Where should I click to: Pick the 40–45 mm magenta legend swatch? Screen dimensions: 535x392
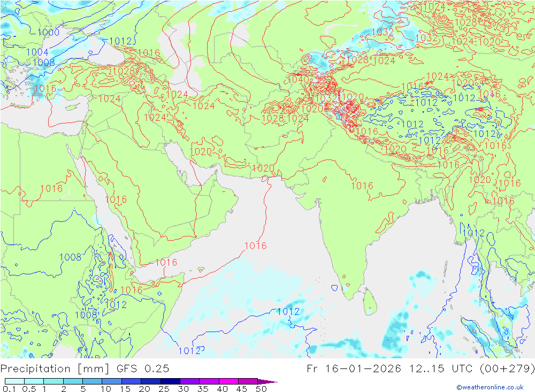[228, 381]
